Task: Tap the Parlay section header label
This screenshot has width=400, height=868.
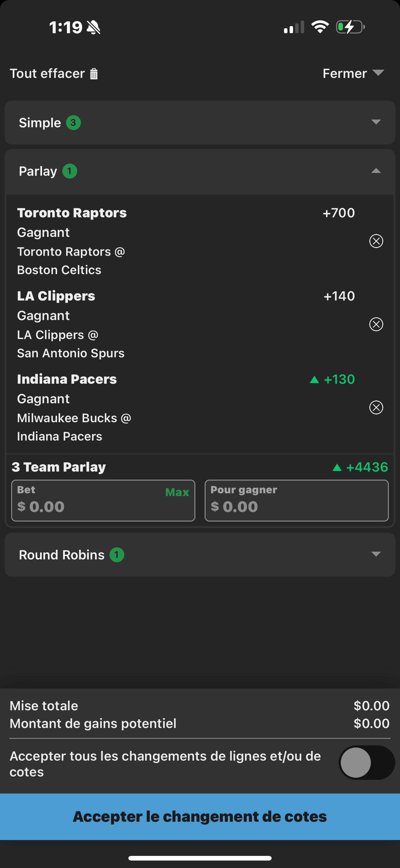Action: 38,171
